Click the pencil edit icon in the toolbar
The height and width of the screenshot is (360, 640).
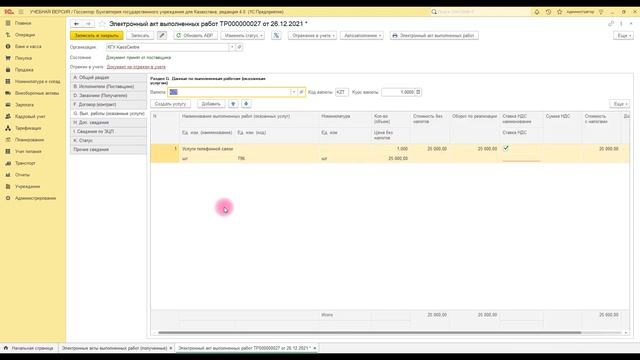(x=162, y=36)
